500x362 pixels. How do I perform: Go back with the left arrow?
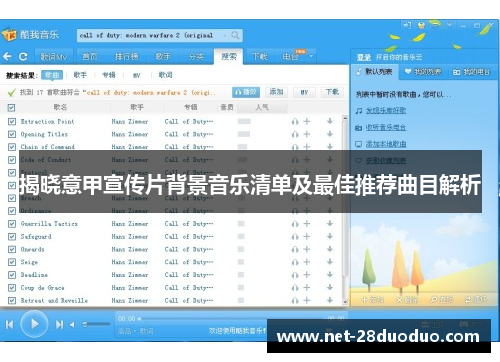[x=7, y=56]
